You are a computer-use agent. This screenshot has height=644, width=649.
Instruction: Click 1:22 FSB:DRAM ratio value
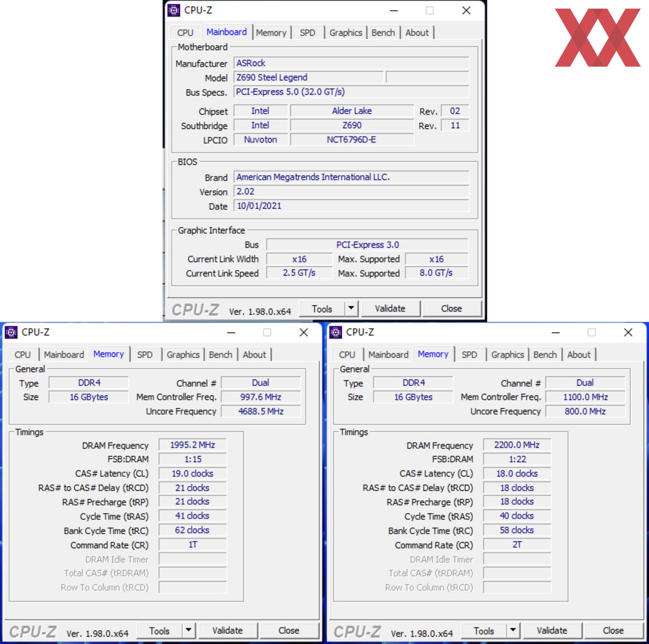(517, 459)
